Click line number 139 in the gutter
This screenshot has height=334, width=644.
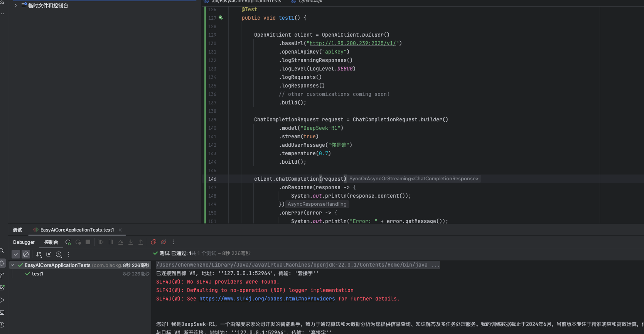coord(212,119)
